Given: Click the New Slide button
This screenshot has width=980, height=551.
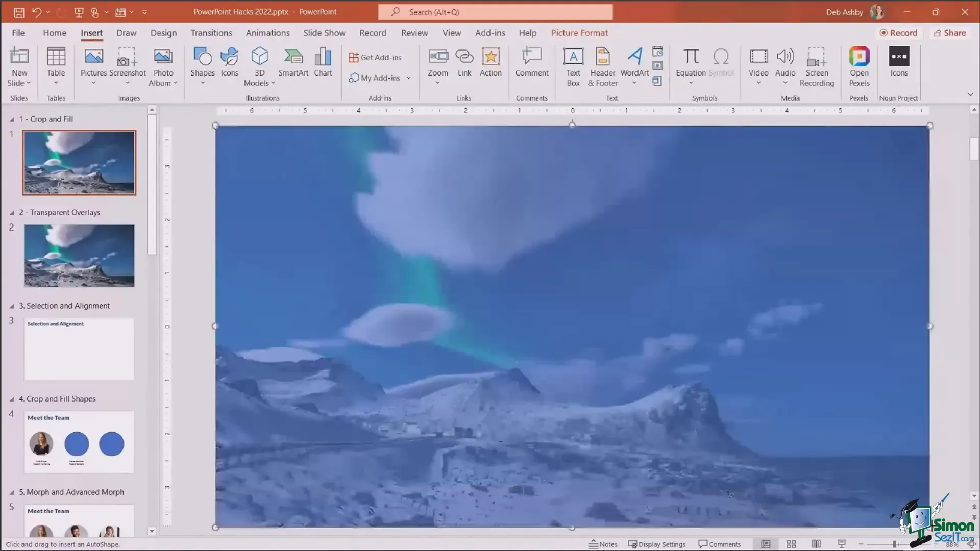Looking at the screenshot, I should pos(19,66).
